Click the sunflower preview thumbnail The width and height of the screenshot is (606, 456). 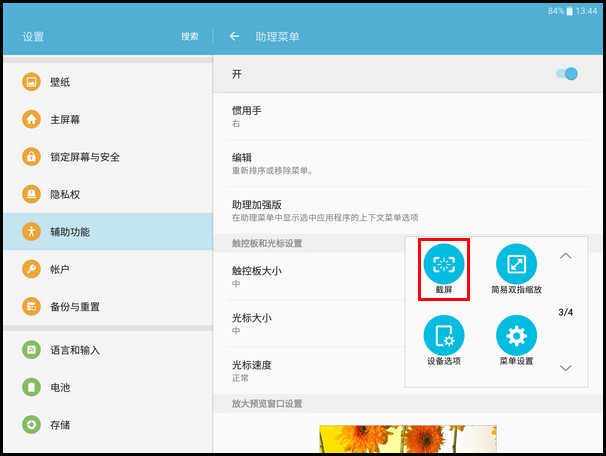point(408,439)
